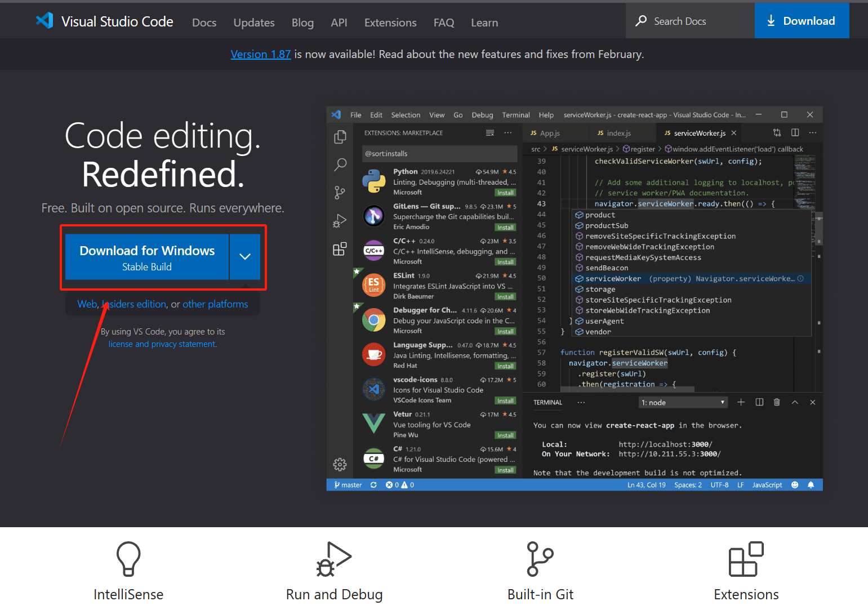Open the Docs nav item
868x610 pixels.
tap(204, 23)
